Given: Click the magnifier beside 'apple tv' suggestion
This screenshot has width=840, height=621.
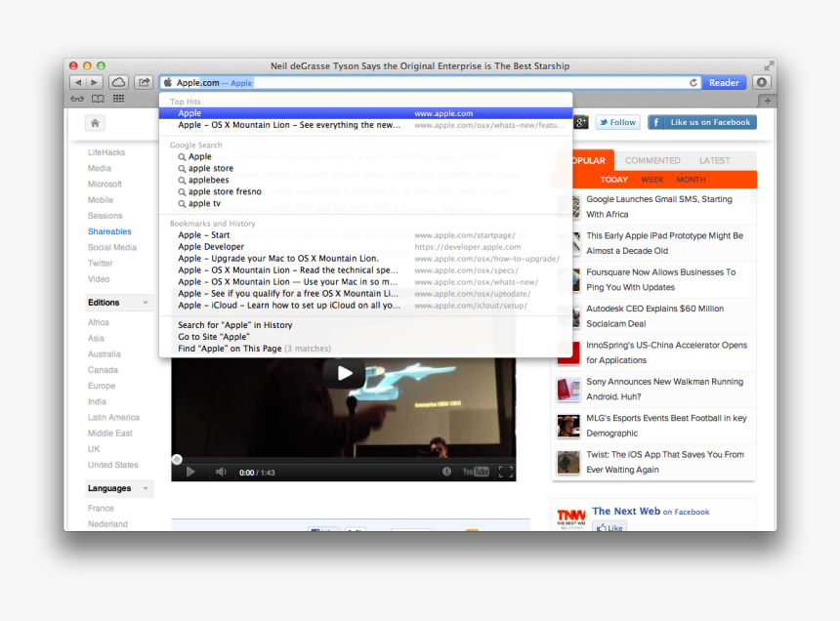Looking at the screenshot, I should coord(182,204).
